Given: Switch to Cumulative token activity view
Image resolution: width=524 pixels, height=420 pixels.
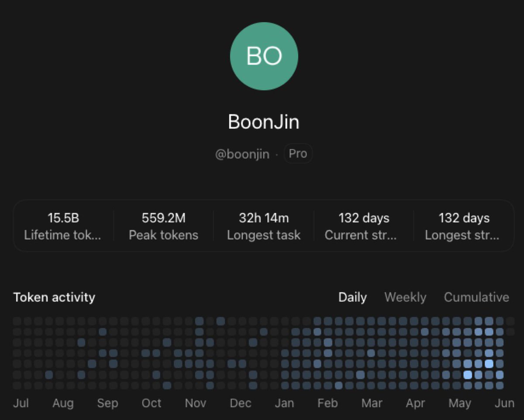Looking at the screenshot, I should click(x=476, y=297).
